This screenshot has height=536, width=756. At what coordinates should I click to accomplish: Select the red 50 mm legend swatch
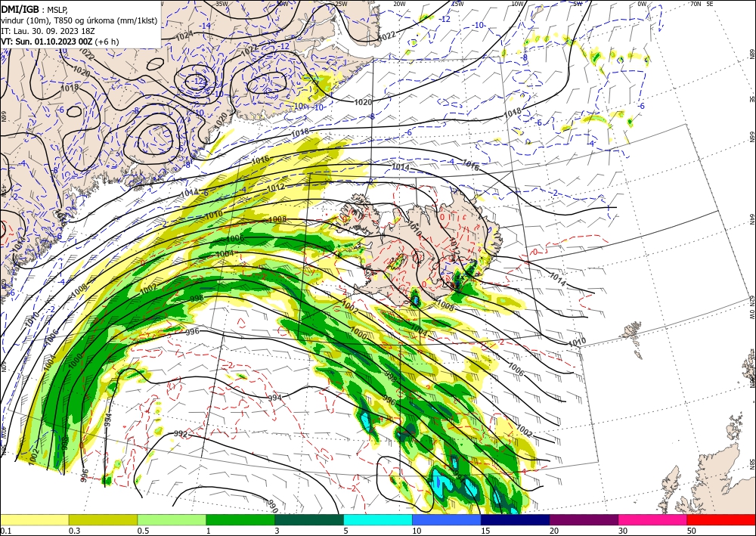(x=721, y=519)
